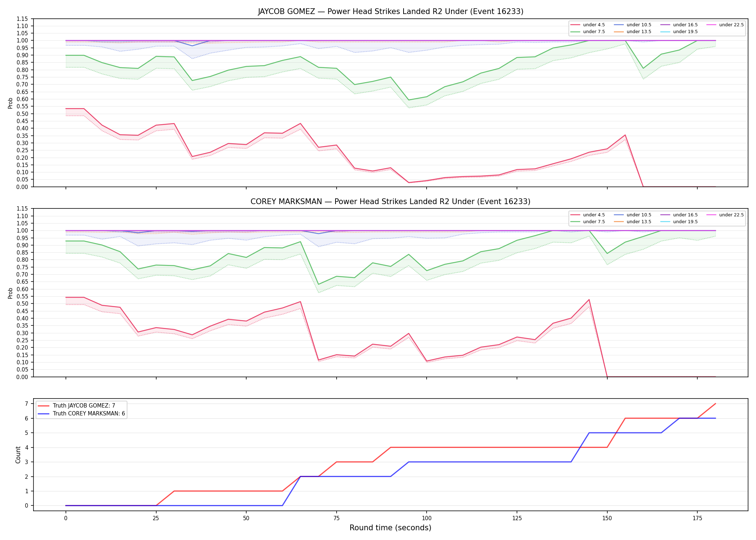Click the x-axis tick label 175
The height and width of the screenshot is (540, 756).
pos(697,518)
